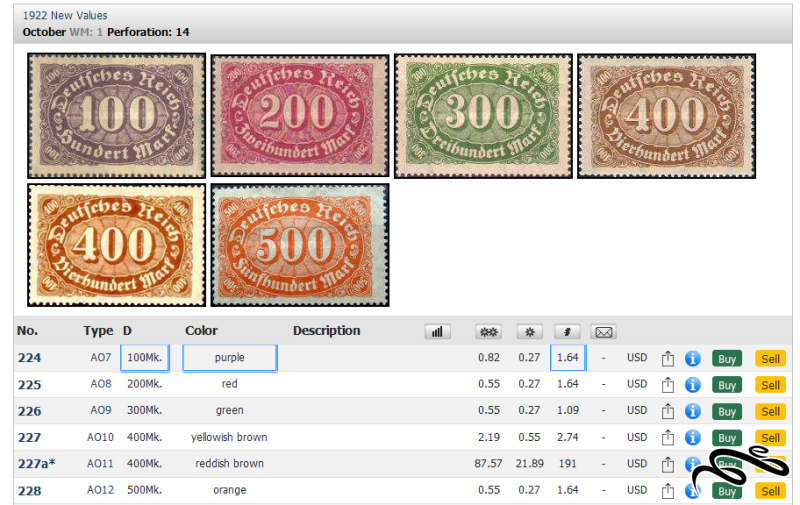Viewport: 800px width, 505px height.
Task: Open catalog number 228 link
Action: coord(29,491)
